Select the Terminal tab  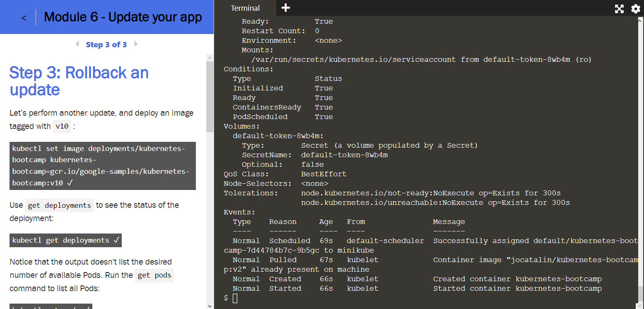(245, 8)
